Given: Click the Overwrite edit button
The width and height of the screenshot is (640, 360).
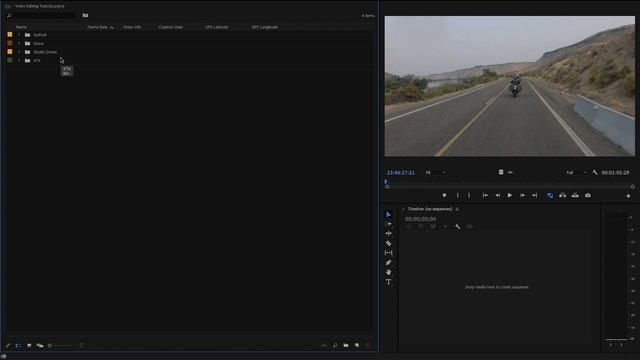Looking at the screenshot, I should (x=575, y=196).
